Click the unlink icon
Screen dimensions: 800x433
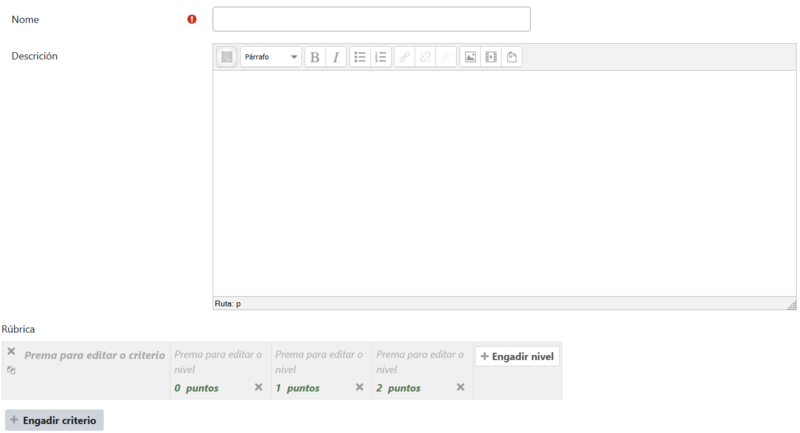tap(426, 57)
